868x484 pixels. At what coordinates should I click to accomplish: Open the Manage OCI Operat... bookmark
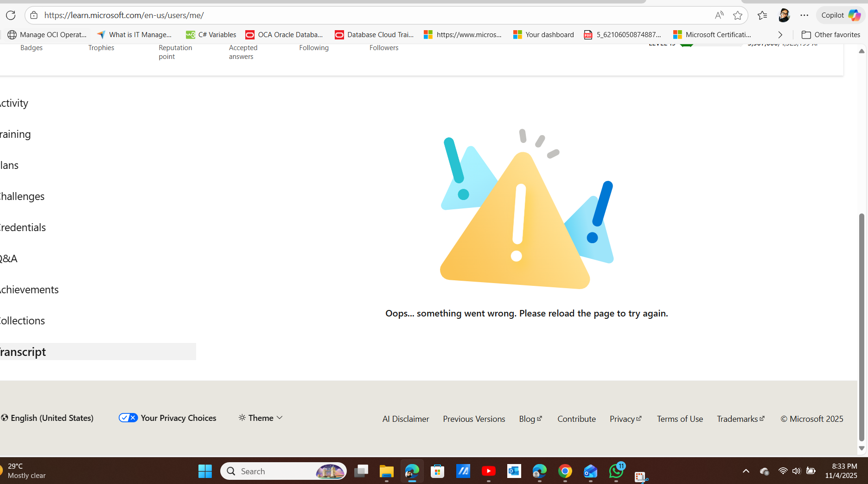point(47,35)
